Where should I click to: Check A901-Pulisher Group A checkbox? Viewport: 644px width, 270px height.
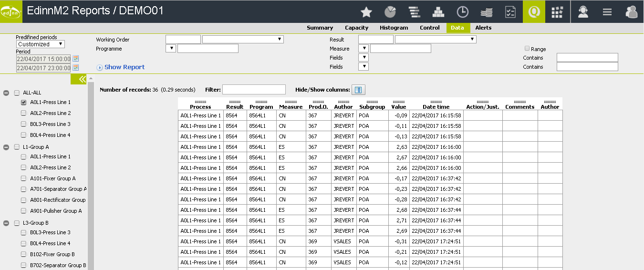pos(23,211)
